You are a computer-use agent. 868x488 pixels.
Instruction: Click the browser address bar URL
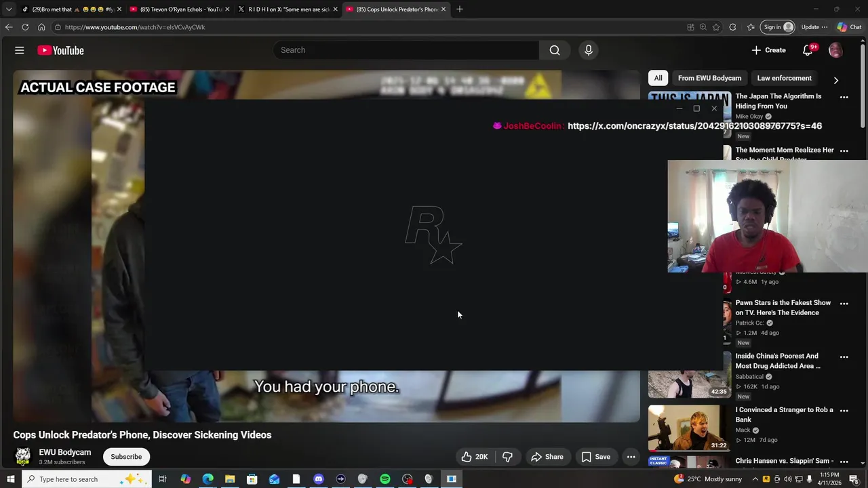[135, 27]
